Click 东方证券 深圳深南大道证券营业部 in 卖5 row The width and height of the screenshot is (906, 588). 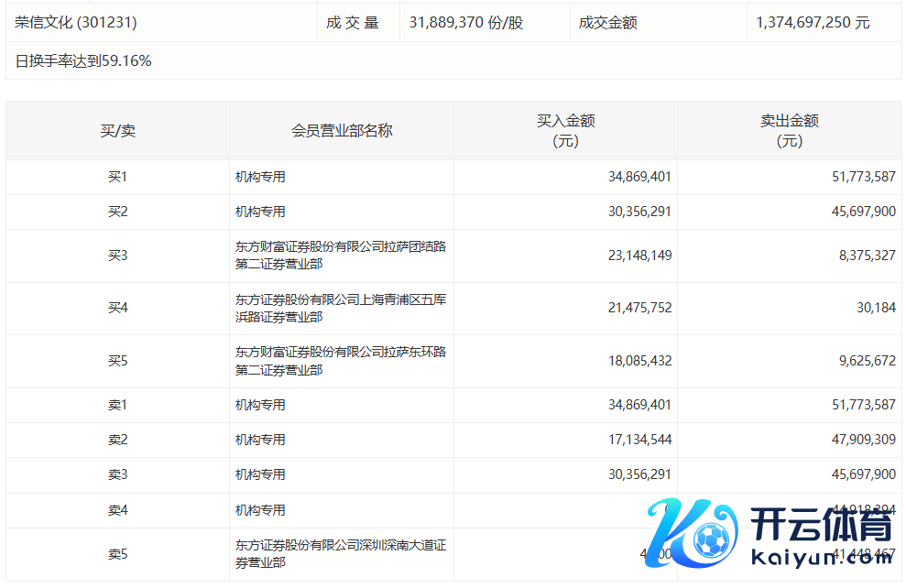tap(341, 554)
